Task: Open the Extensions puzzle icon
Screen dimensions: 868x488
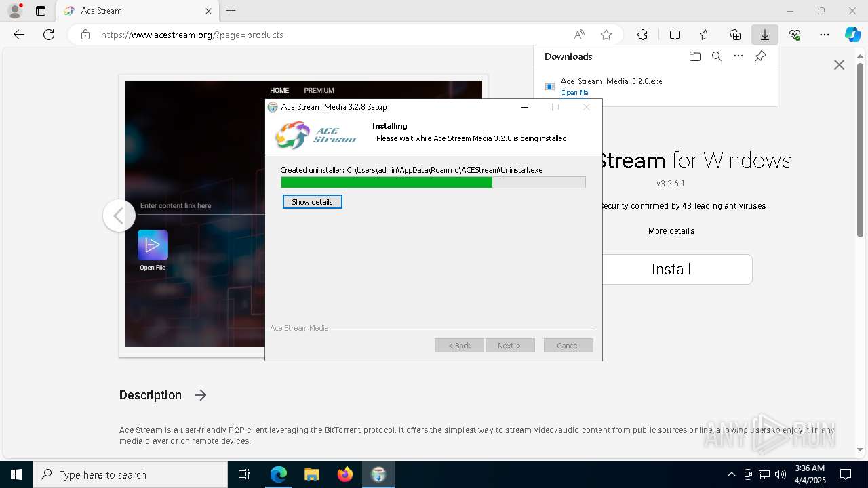Action: coord(642,35)
